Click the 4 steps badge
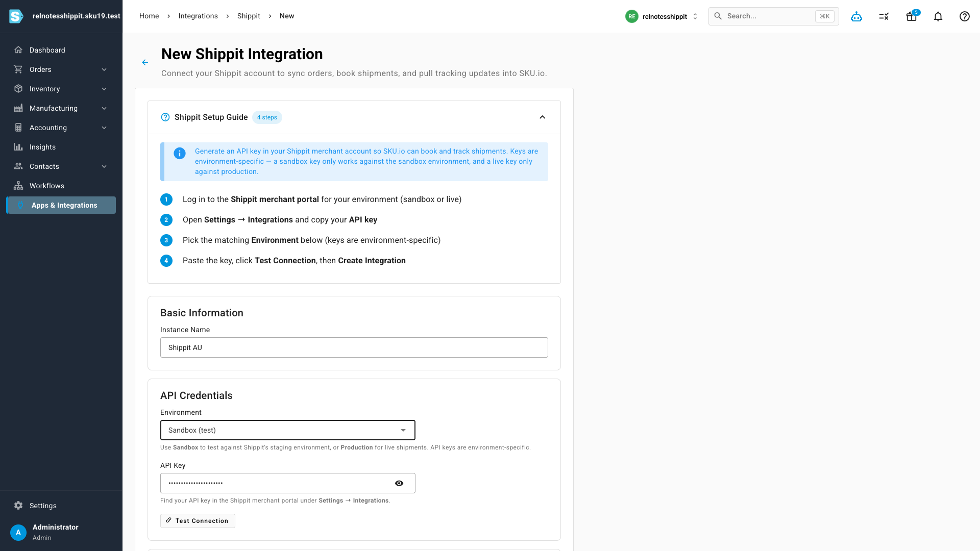Image resolution: width=980 pixels, height=551 pixels. pos(267,117)
